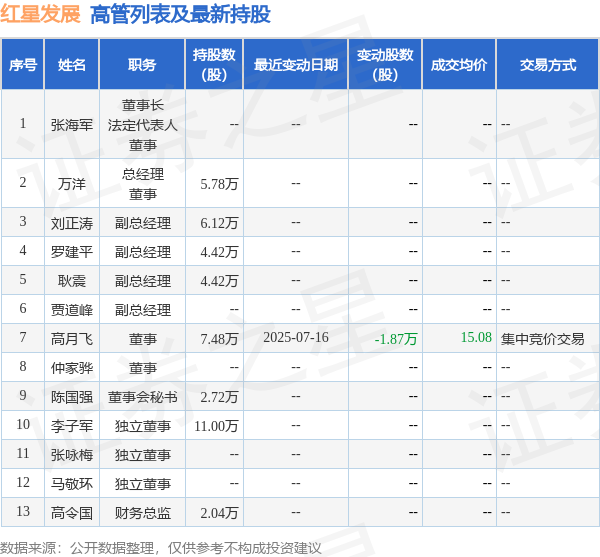
Task: Select the 变动股数(股) column header
Action: 385,65
